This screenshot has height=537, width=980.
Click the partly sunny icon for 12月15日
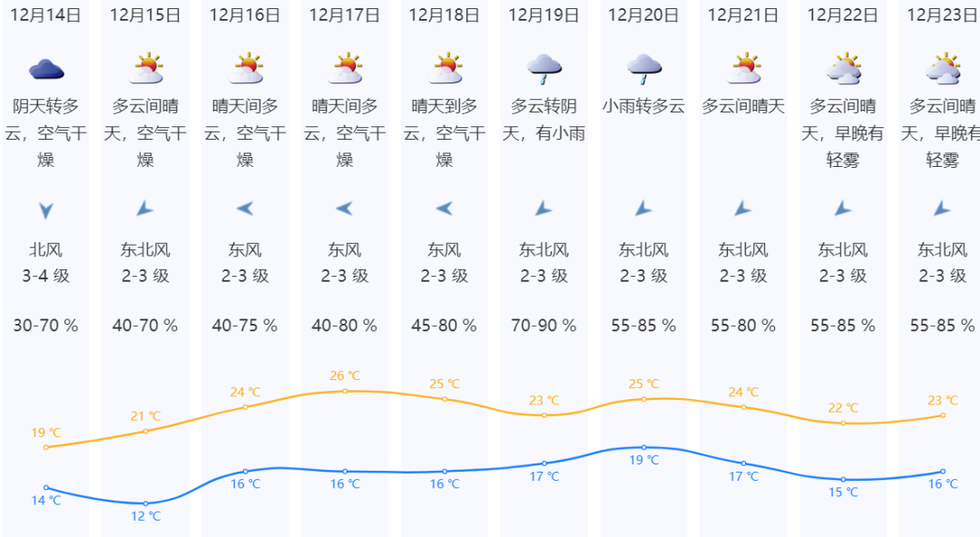coord(146,68)
